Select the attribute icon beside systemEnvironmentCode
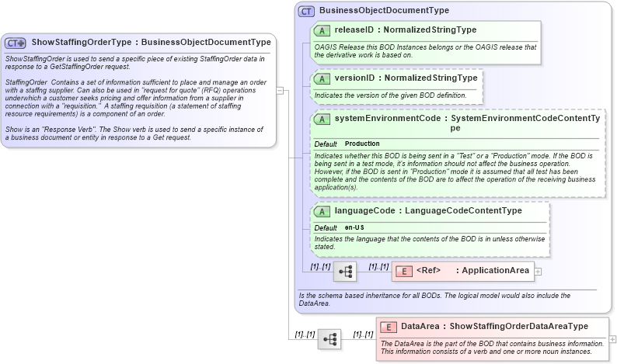617x364 pixels. (x=322, y=119)
